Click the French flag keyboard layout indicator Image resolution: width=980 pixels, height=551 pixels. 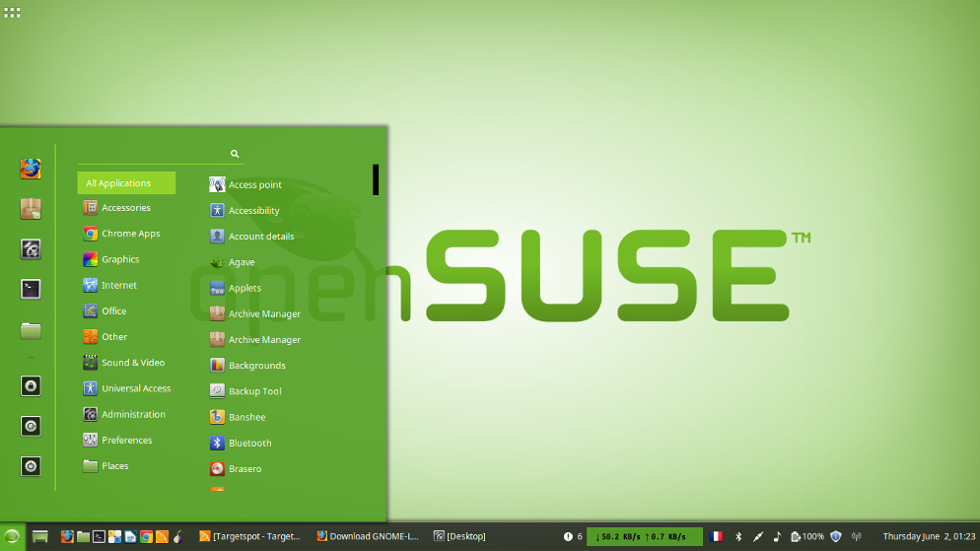click(717, 536)
